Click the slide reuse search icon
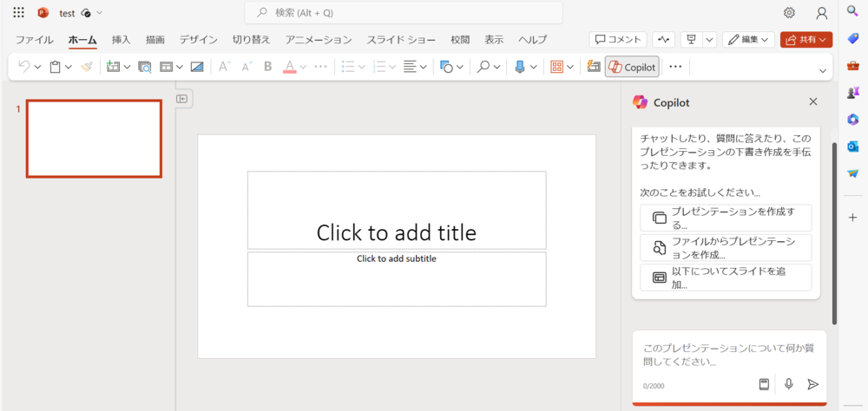This screenshot has height=411, width=868. (144, 67)
